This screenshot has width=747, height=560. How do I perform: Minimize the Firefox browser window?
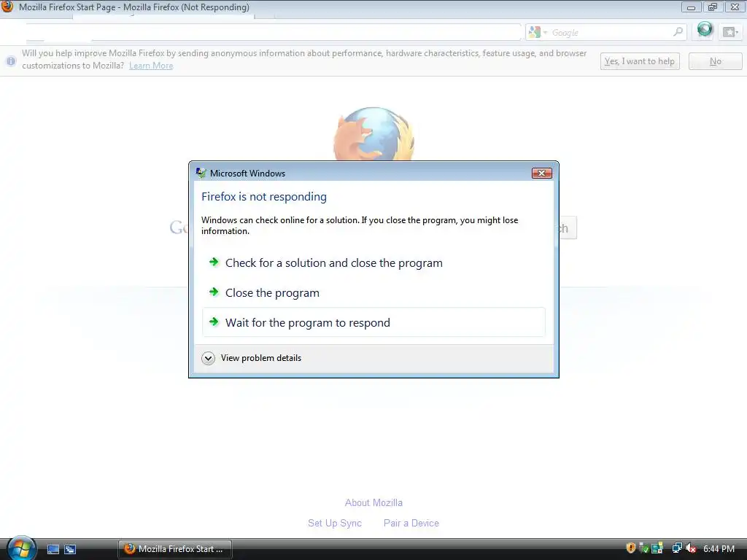691,7
